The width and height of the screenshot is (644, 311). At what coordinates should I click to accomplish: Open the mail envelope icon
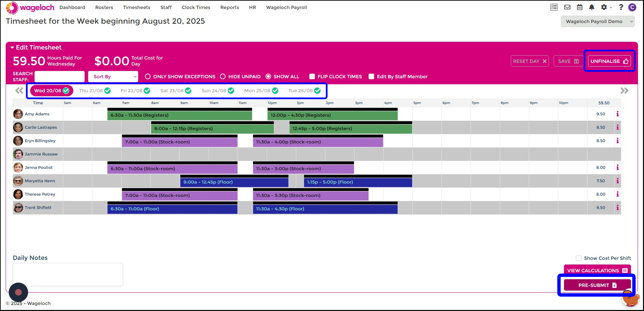point(567,7)
